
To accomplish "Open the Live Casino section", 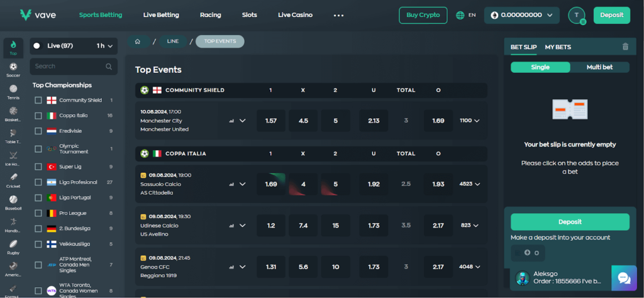I will tap(295, 15).
